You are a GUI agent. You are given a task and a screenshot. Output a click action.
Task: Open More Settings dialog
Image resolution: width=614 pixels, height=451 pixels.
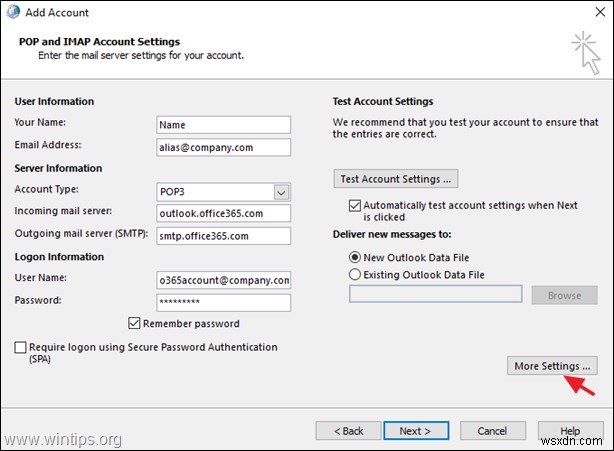(x=553, y=366)
